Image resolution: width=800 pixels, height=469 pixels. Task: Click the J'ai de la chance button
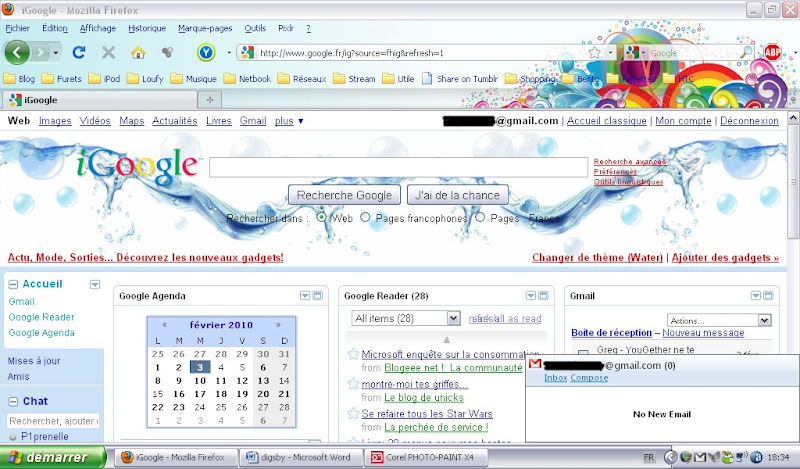click(x=458, y=195)
